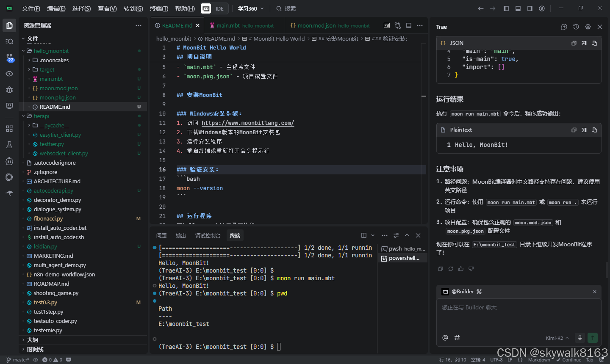Image resolution: width=610 pixels, height=364 pixels.
Task: Switch to 调试控制台 debug console tab
Action: pyautogui.click(x=208, y=236)
